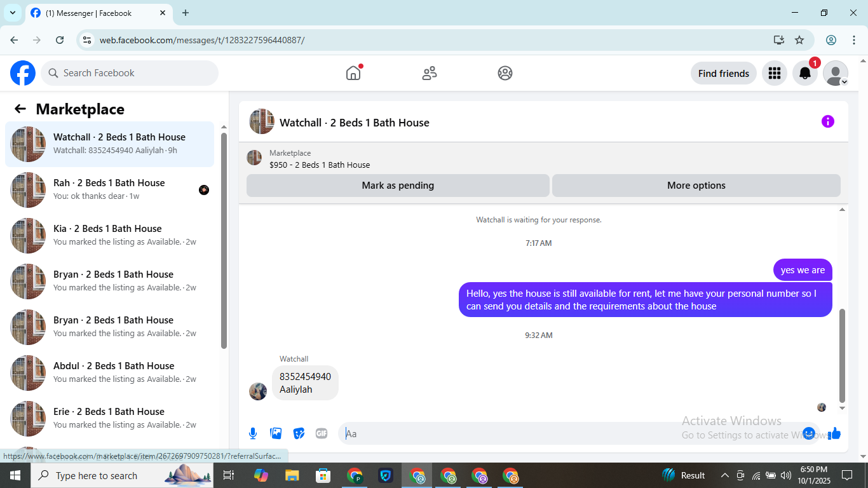Open Chrome three-dot menu
This screenshot has height=488, width=868.
pos(854,40)
